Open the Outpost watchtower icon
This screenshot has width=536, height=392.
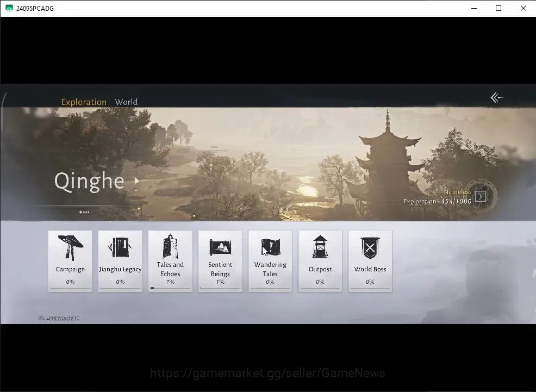[320, 246]
